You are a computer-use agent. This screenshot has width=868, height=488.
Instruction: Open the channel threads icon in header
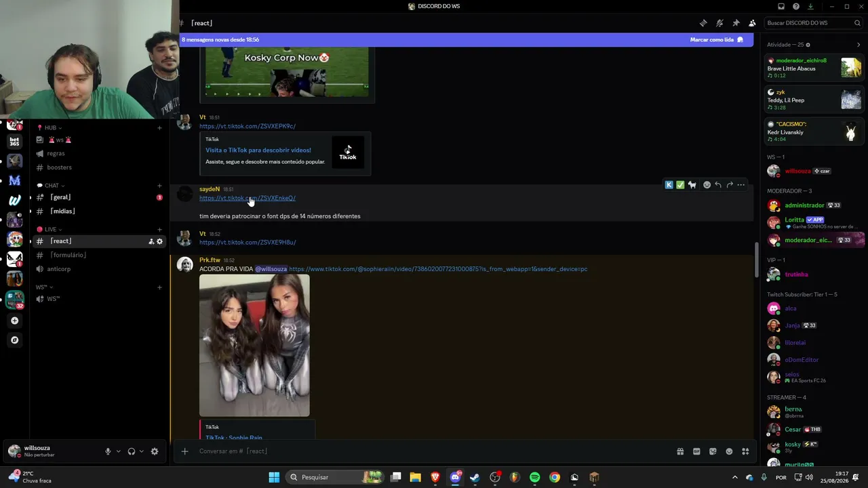[703, 23]
